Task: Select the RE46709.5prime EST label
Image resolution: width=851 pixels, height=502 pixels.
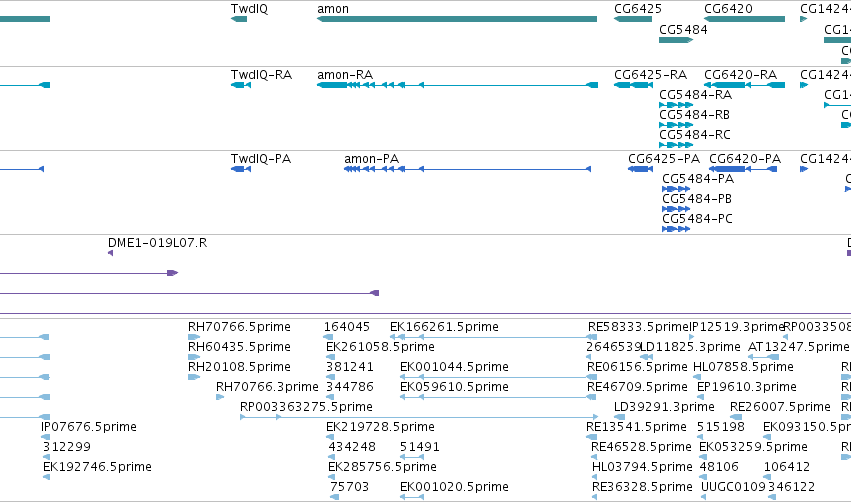Action: (637, 387)
